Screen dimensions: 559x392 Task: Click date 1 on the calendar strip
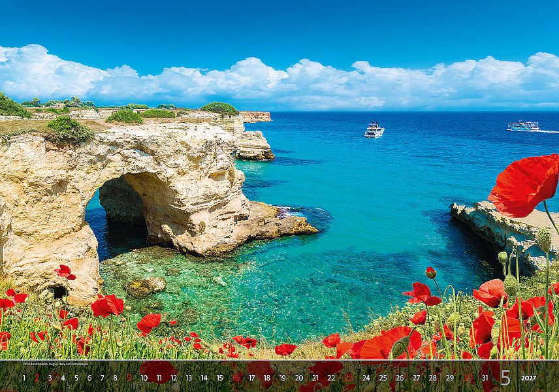(24, 378)
